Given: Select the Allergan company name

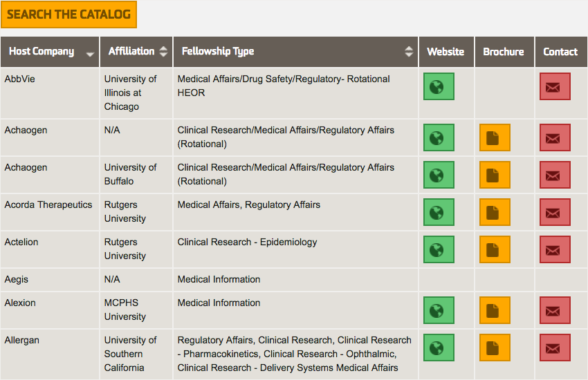Looking at the screenshot, I should click(x=21, y=341).
